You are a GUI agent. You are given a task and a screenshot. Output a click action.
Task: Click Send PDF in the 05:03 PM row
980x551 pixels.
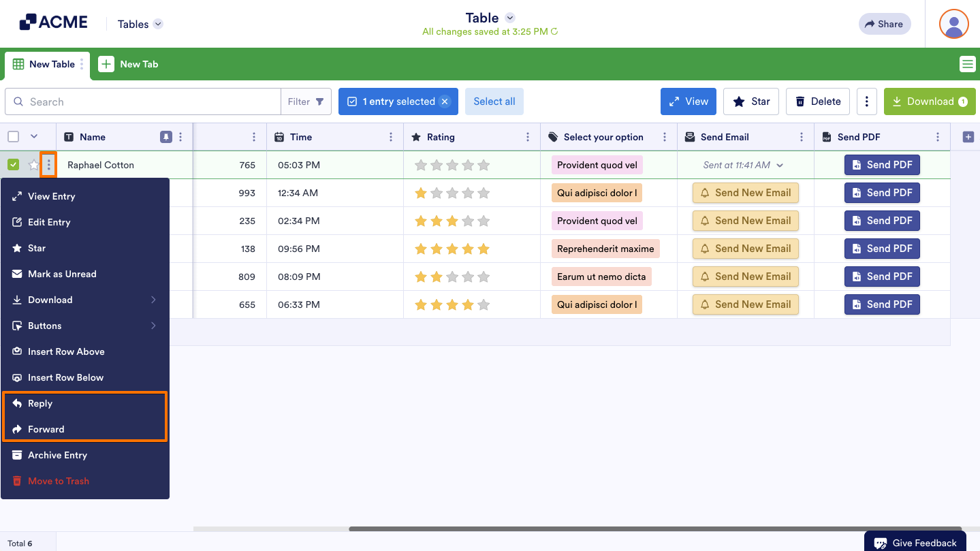[x=882, y=165]
